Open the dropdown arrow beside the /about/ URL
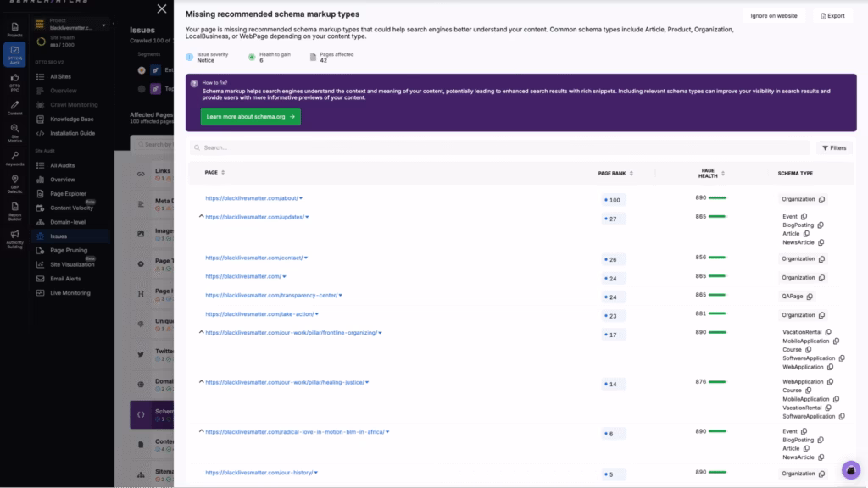Screen dimensions: 868x488 (x=301, y=198)
